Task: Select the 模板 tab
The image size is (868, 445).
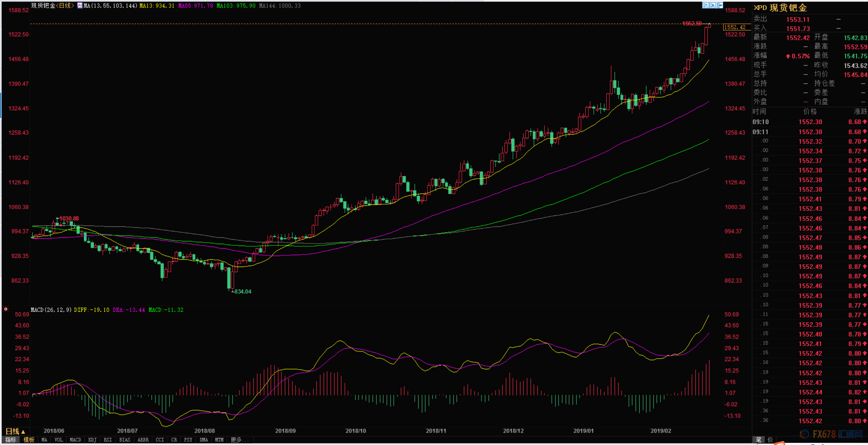Action: [x=29, y=440]
